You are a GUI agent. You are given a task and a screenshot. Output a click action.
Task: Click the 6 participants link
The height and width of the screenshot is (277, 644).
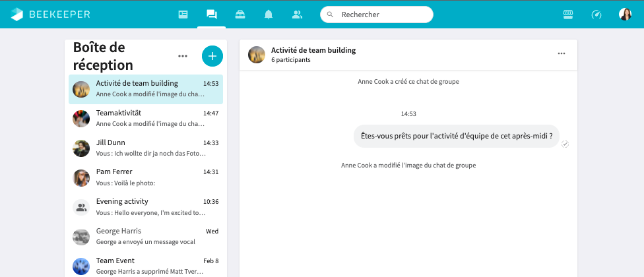coord(290,60)
